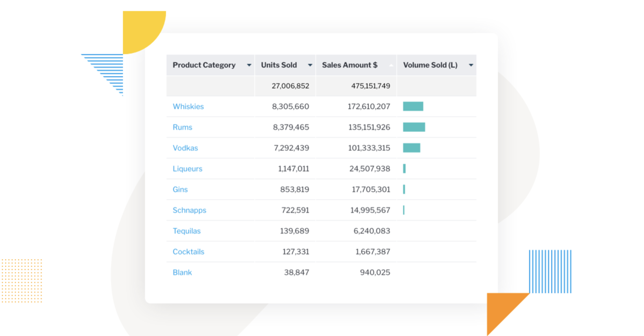Open the Product Category filter dropdown
Viewport: 644px width, 336px height.
[249, 65]
